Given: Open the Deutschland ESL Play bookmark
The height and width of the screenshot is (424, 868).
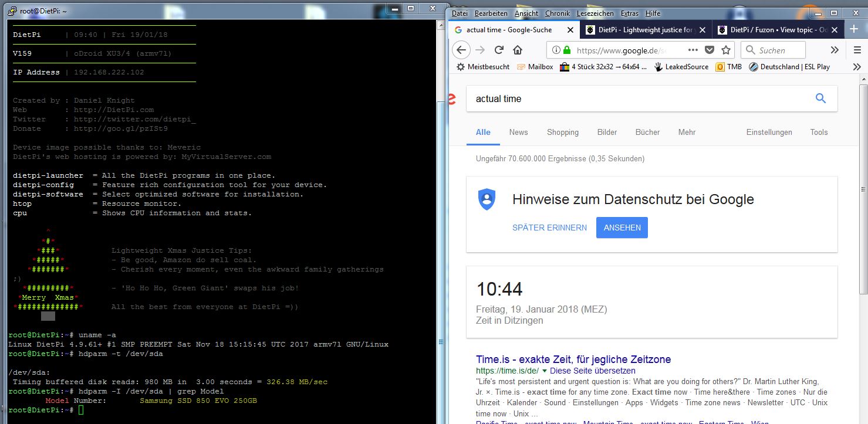Looking at the screenshot, I should 789,67.
